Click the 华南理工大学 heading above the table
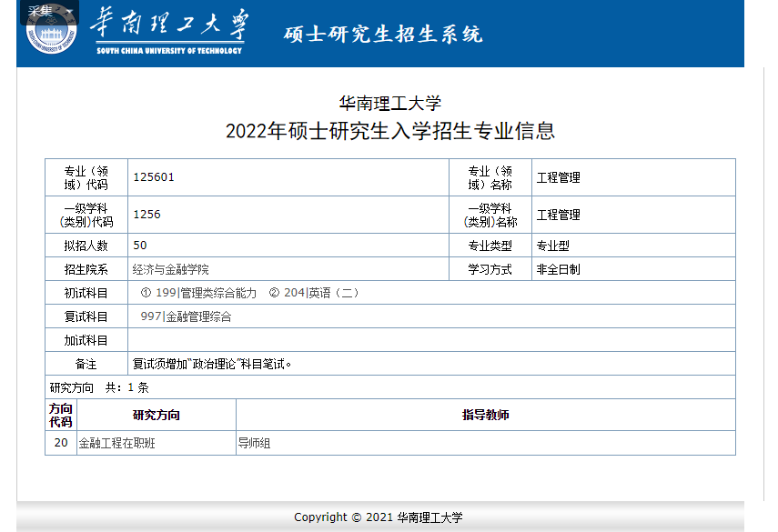This screenshot has width=778, height=532. coord(390,103)
